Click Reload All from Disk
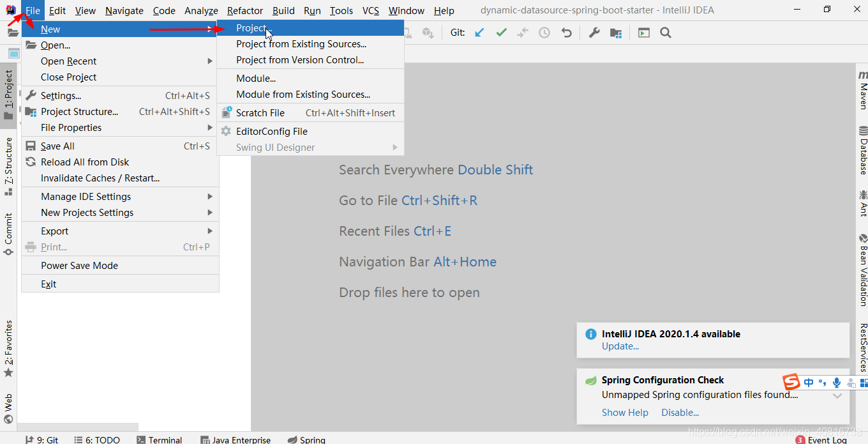Viewport: 868px width, 444px height. 120,162
